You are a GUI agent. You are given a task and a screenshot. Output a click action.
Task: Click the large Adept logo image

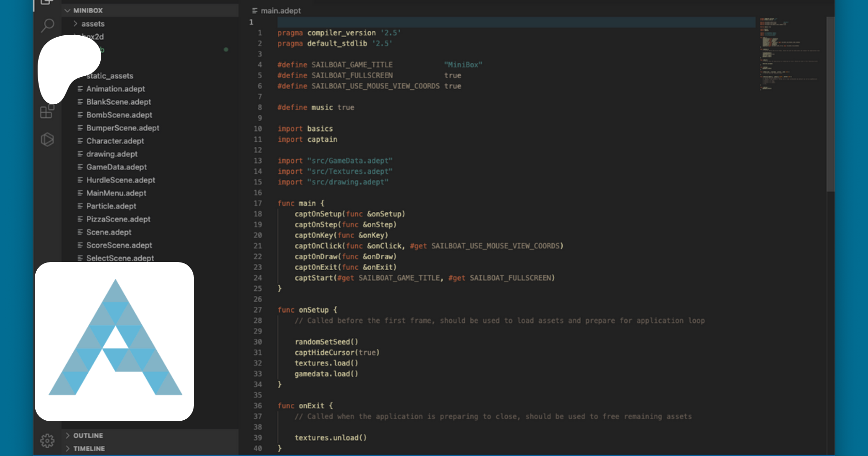(x=114, y=341)
